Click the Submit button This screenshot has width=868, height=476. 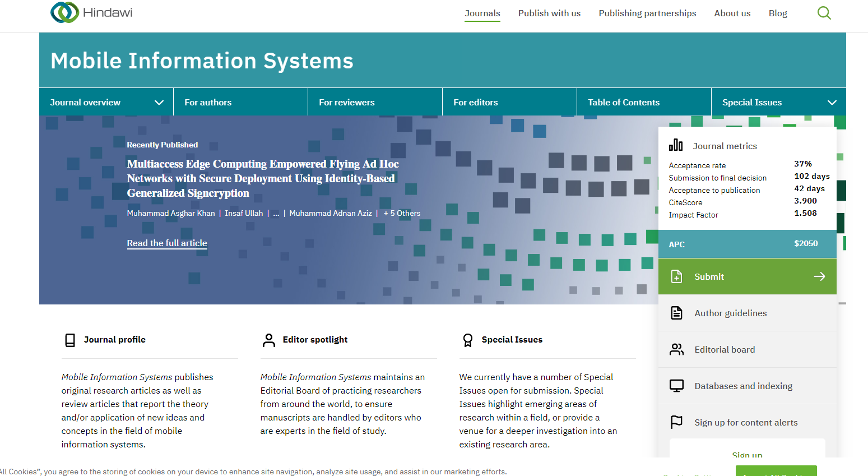(748, 276)
